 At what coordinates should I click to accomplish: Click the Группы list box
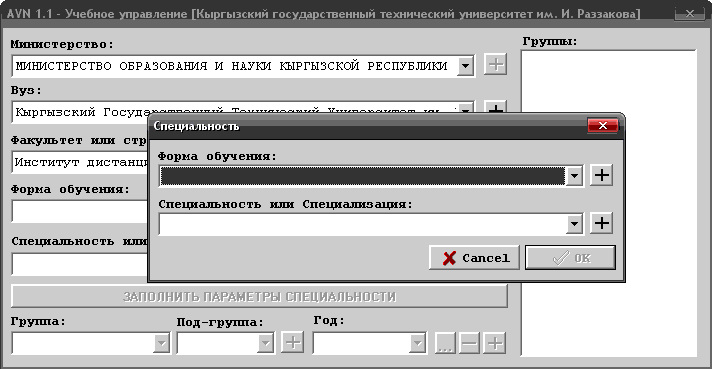click(x=608, y=203)
